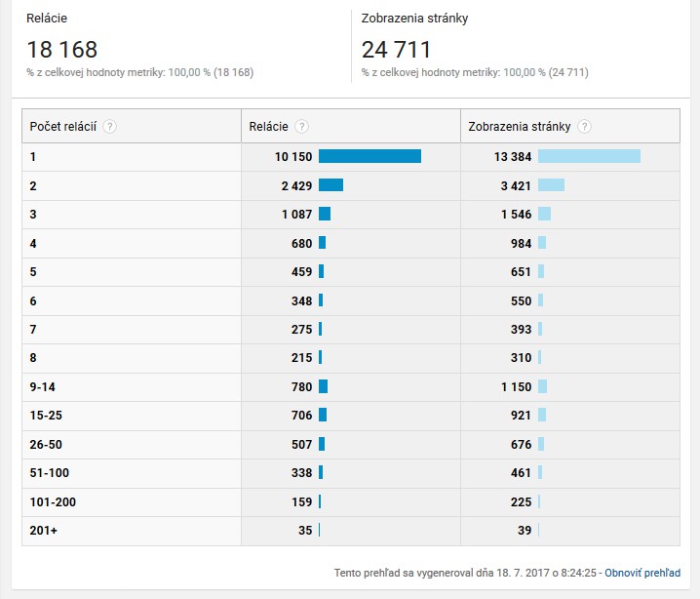Image resolution: width=700 pixels, height=599 pixels.
Task: Click the sessions value 507
Action: 302,445
